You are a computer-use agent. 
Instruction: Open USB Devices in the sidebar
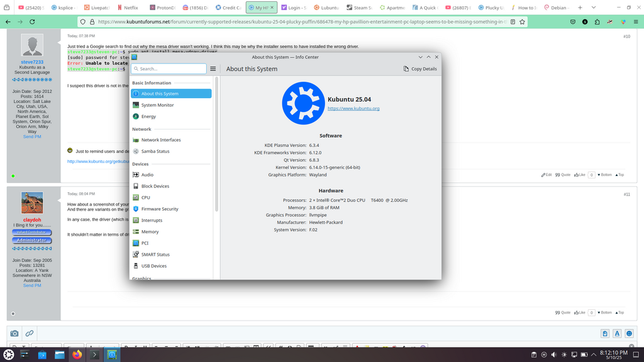pyautogui.click(x=153, y=266)
